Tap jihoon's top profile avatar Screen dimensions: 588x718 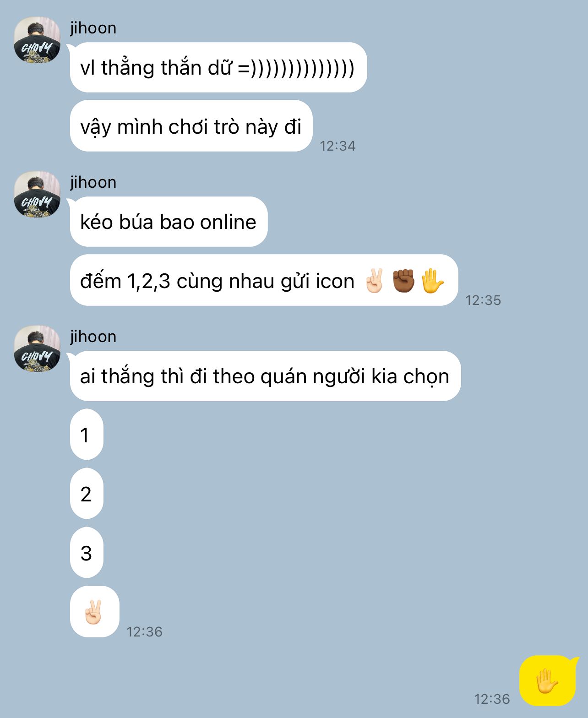tap(37, 40)
